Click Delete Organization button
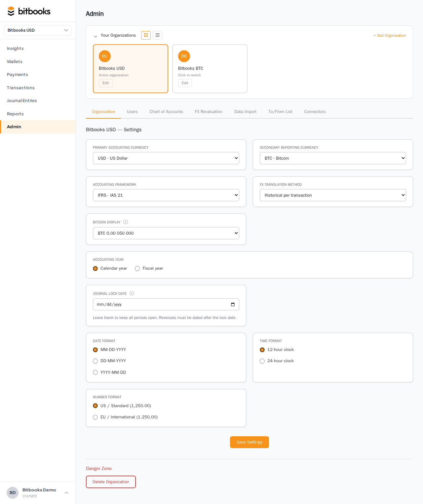 point(111,482)
